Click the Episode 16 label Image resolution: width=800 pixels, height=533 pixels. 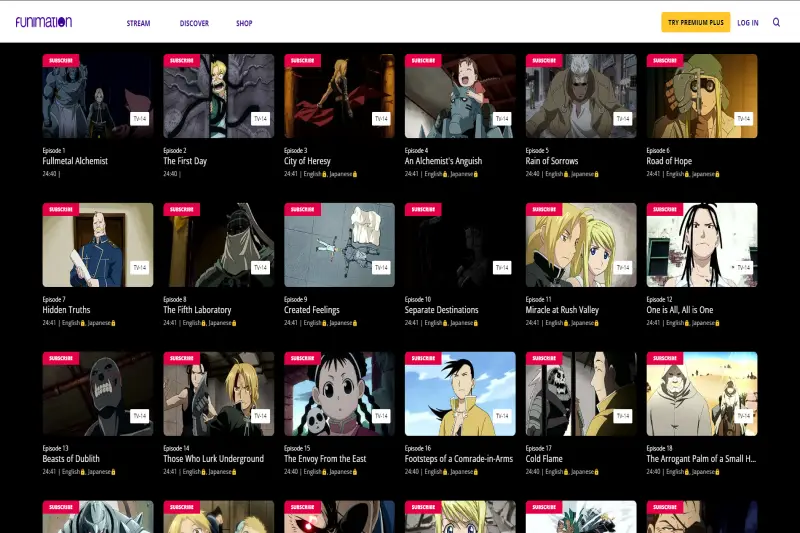[x=418, y=448]
